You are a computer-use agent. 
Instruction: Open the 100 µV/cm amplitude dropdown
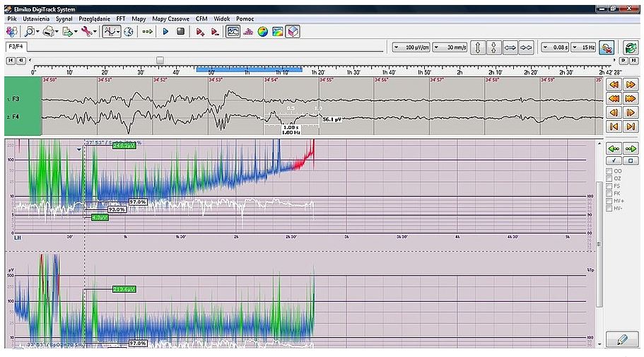coord(410,47)
